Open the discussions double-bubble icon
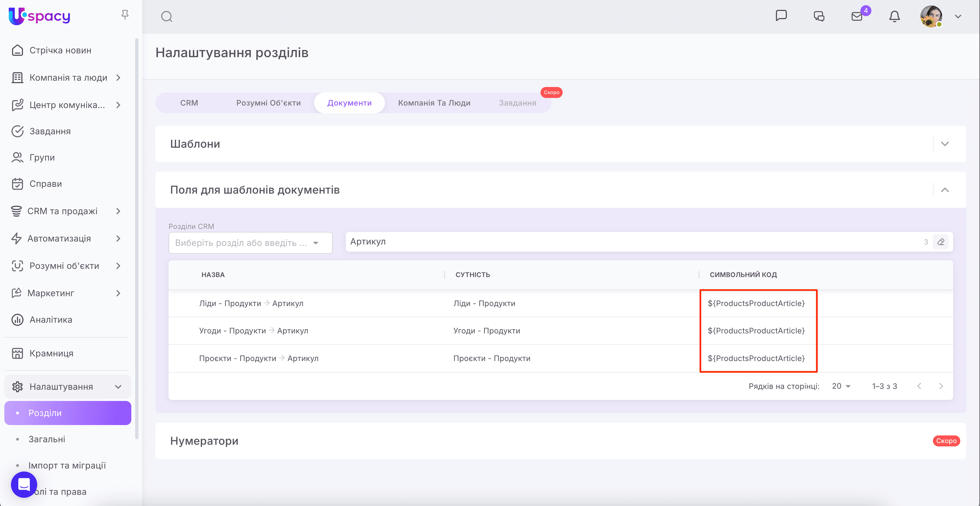The height and width of the screenshot is (506, 980). [819, 16]
